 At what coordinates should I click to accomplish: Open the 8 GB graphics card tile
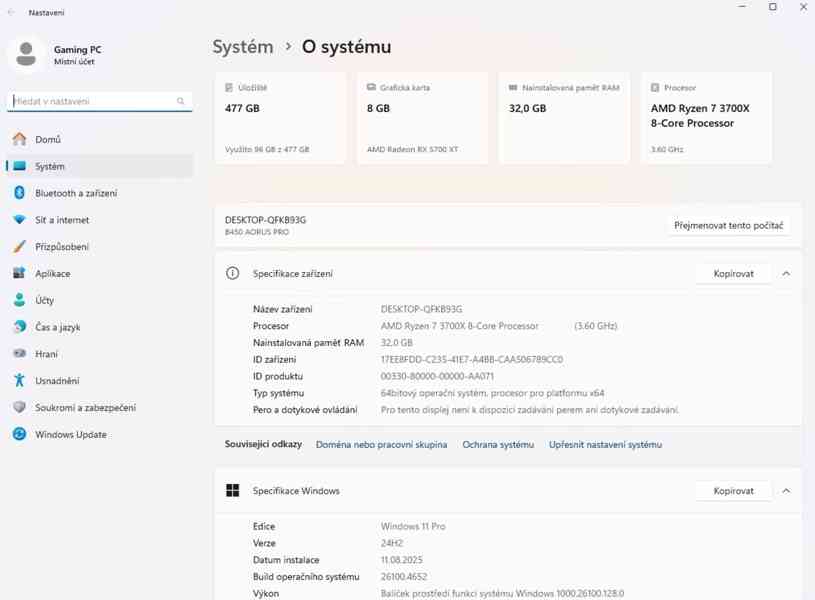(x=422, y=118)
